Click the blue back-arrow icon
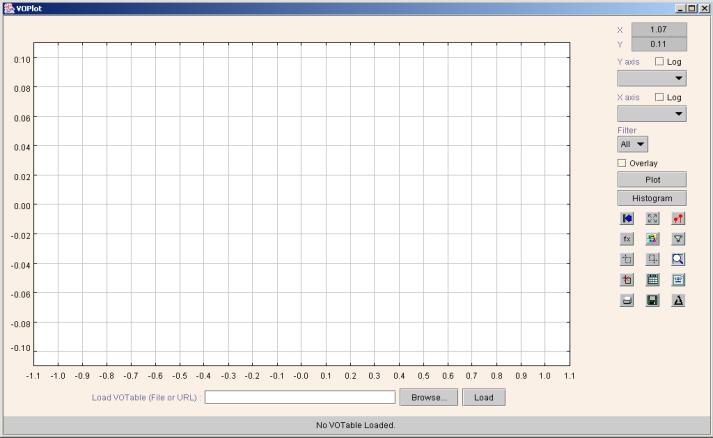 (x=627, y=218)
